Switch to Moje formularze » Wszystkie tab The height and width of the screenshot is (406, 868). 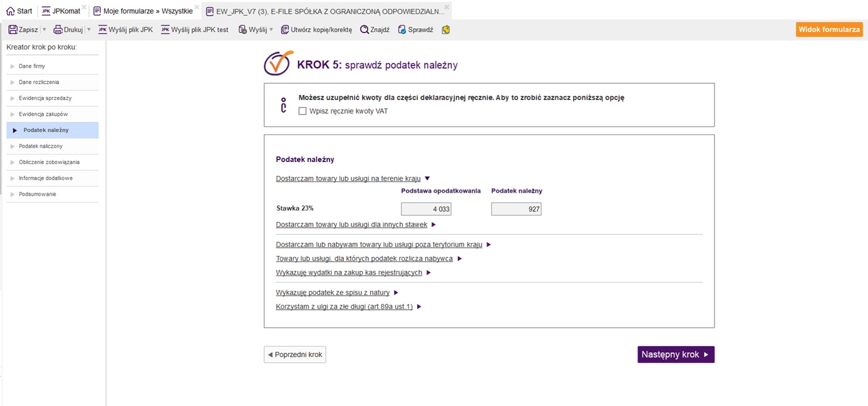click(143, 11)
